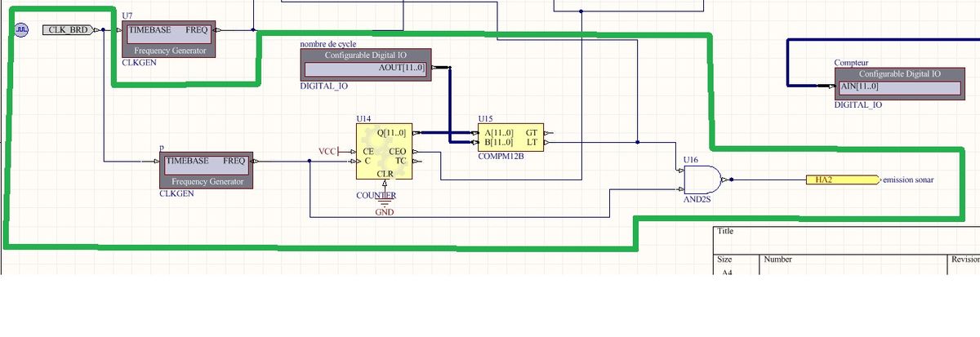Select the VCC power port
980x337 pixels.
coord(327,151)
